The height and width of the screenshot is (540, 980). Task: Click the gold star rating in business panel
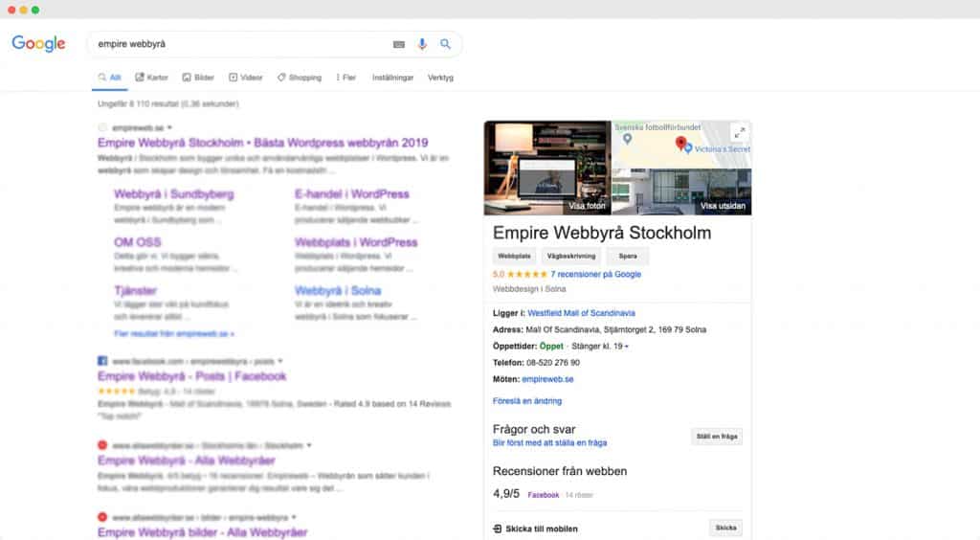[527, 274]
